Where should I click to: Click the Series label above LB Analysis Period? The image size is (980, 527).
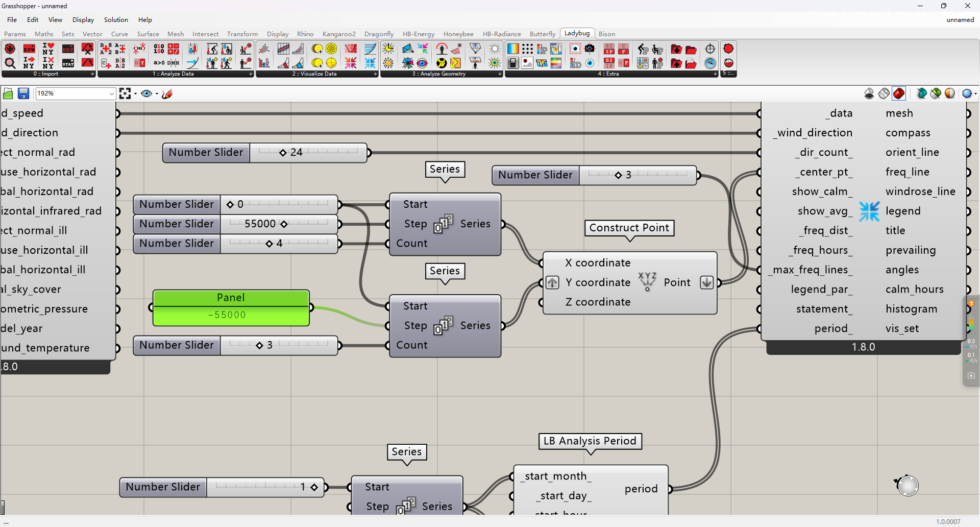(407, 452)
